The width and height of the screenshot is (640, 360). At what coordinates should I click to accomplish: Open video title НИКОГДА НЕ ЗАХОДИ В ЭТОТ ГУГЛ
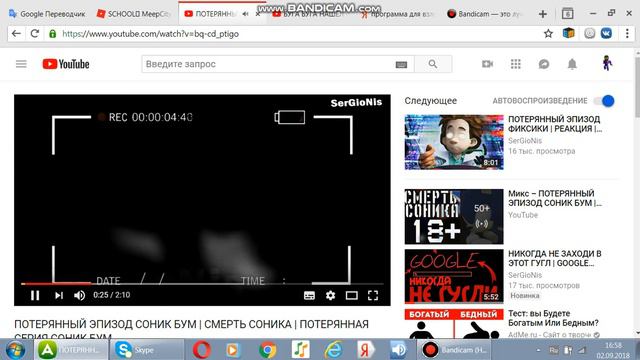pyautogui.click(x=555, y=258)
